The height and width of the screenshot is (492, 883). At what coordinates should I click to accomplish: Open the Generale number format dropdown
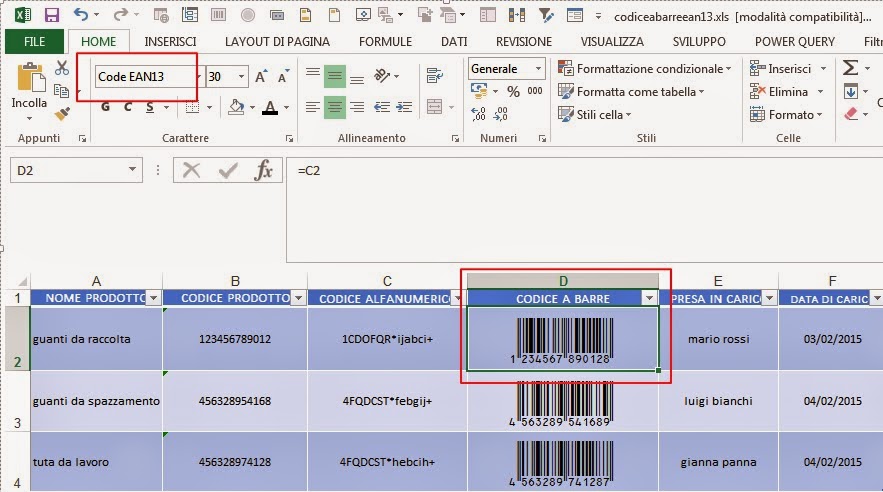[x=538, y=69]
